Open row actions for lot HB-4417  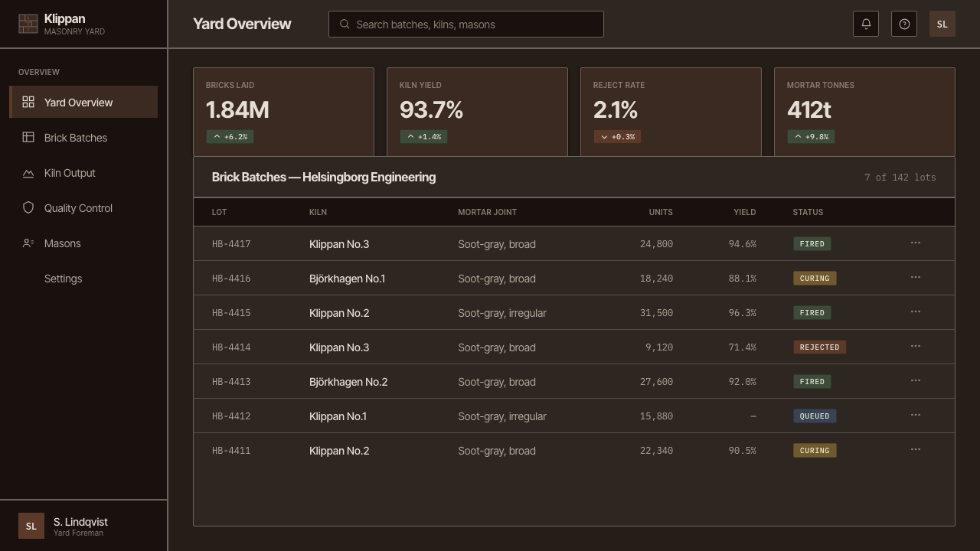click(x=916, y=243)
